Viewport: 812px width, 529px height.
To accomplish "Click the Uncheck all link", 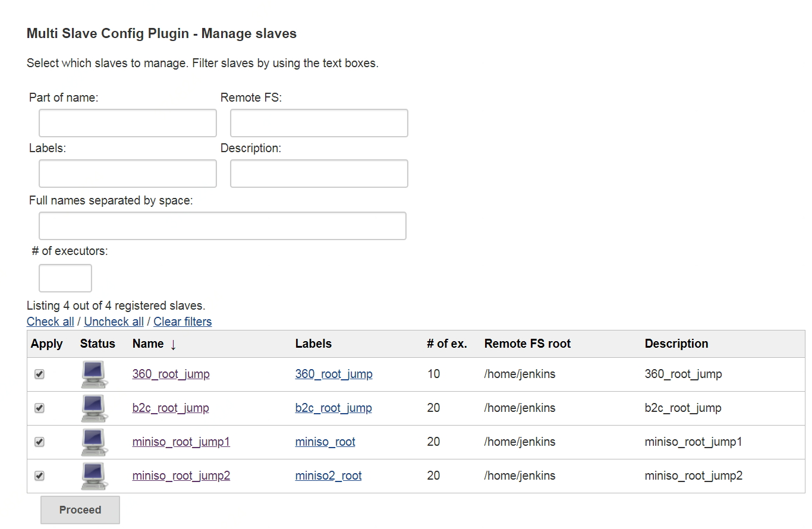I will (114, 322).
